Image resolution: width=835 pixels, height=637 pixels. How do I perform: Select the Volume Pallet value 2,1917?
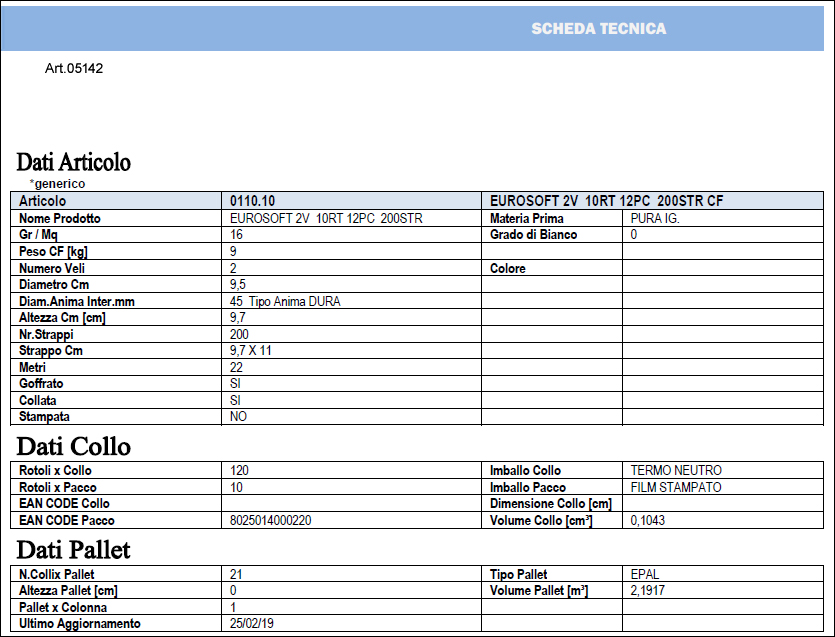(x=648, y=590)
